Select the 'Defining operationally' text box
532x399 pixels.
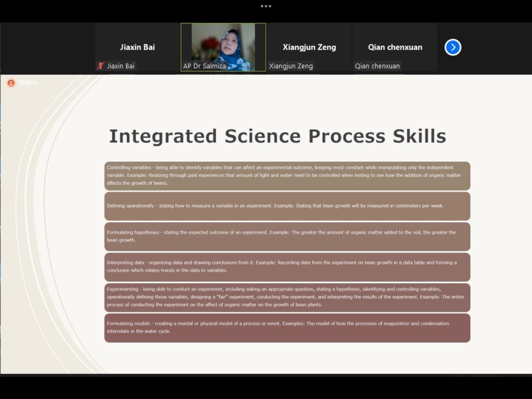click(x=287, y=206)
